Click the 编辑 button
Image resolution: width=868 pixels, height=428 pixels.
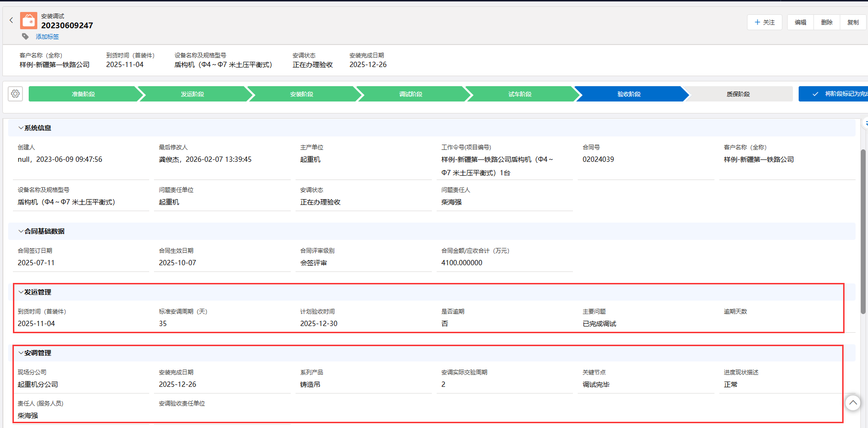(800, 23)
